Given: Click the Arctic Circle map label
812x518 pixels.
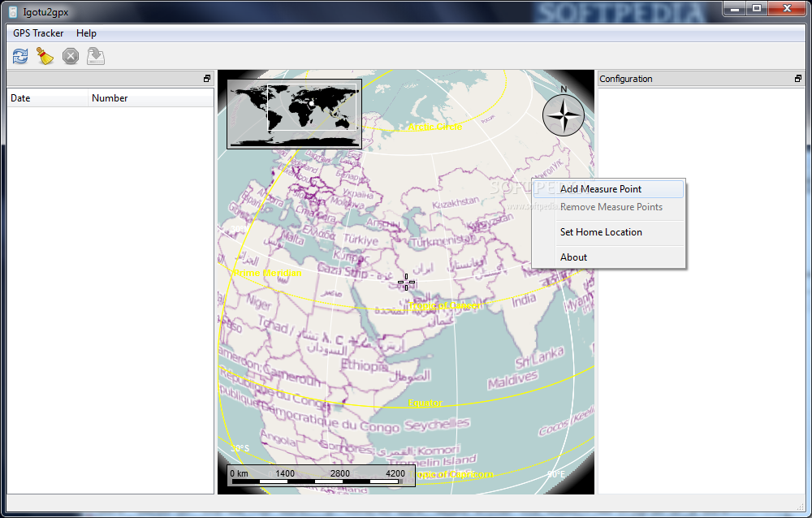Looking at the screenshot, I should point(434,127).
